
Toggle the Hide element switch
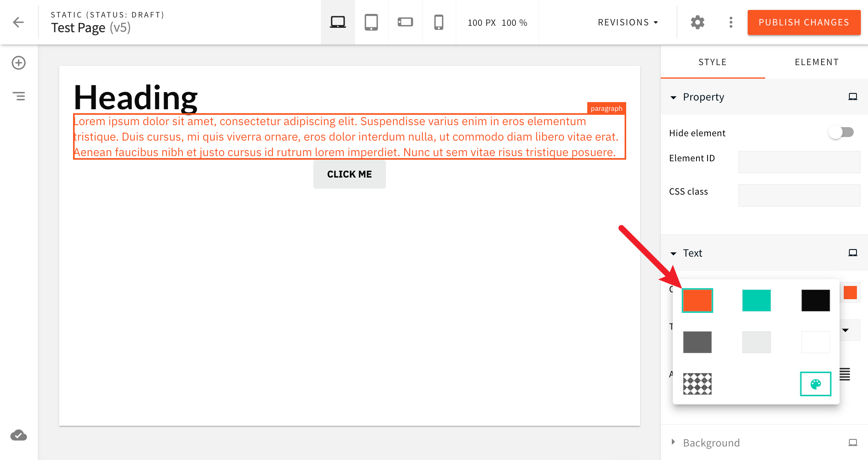coord(841,132)
